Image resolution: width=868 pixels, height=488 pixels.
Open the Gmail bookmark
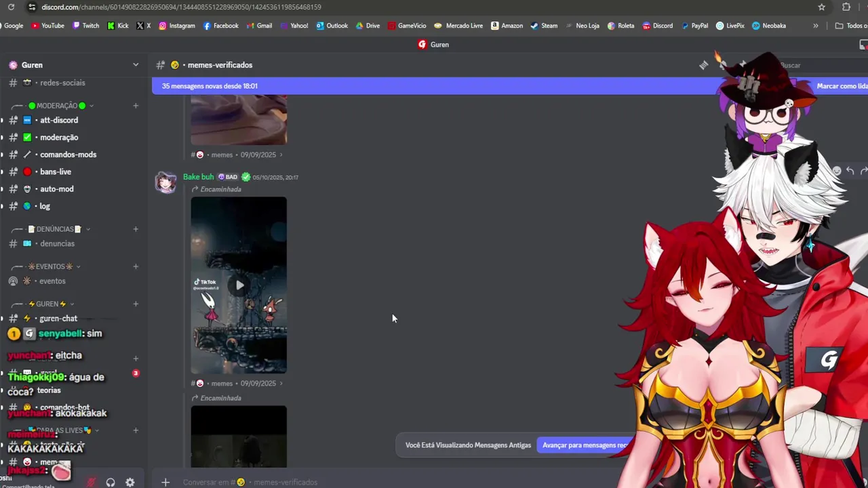(x=259, y=26)
